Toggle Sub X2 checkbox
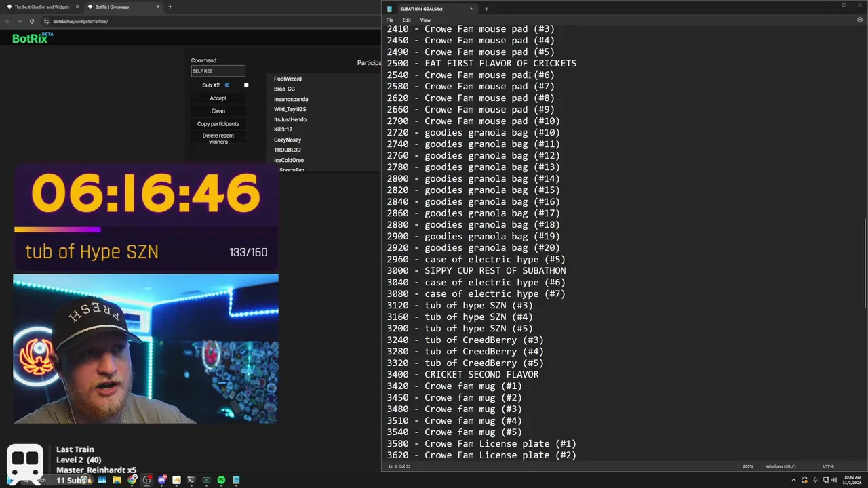Image resolution: width=868 pixels, height=488 pixels. pyautogui.click(x=246, y=85)
